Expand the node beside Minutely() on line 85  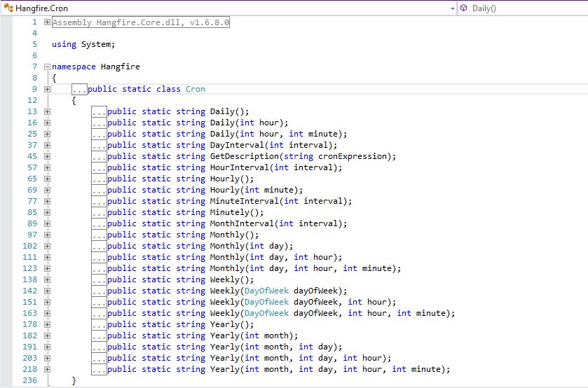(47, 212)
